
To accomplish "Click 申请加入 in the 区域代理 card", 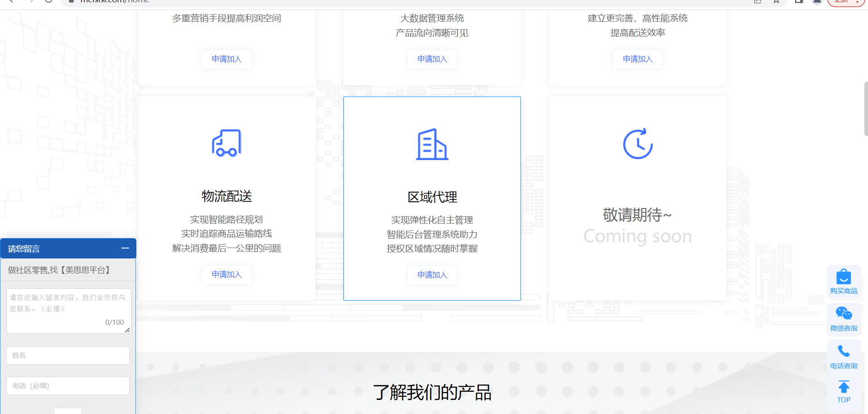I will point(432,275).
